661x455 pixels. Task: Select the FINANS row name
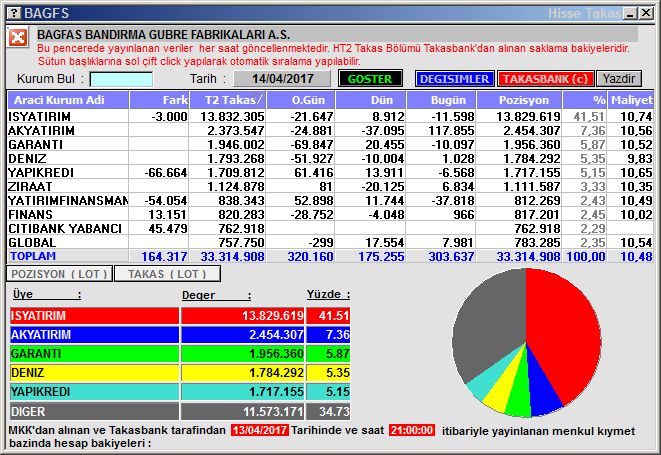[30, 214]
